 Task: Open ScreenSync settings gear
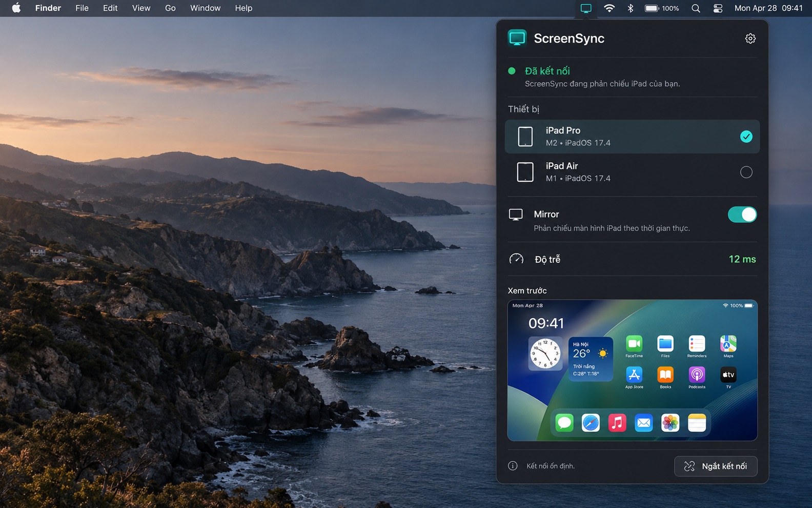pos(750,38)
